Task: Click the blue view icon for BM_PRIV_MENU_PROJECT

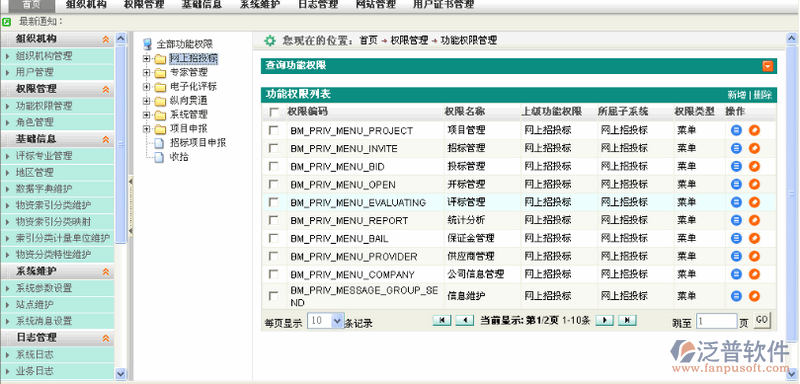Action: (x=736, y=131)
